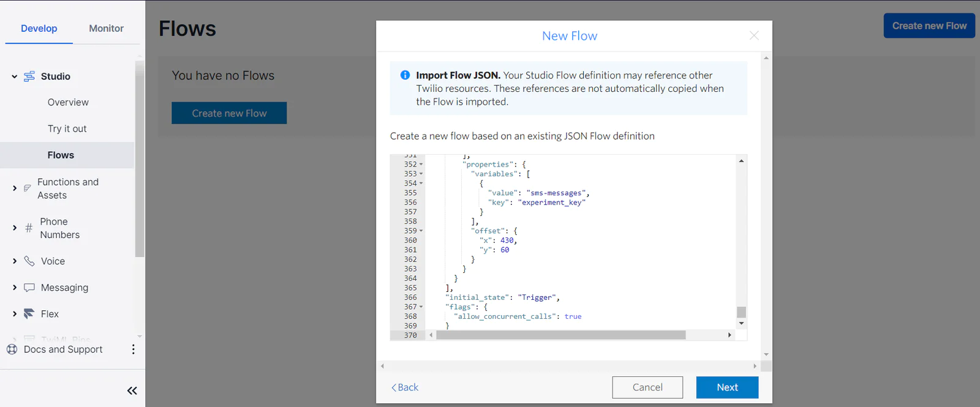Click the Flex icon in sidebar
Image resolution: width=980 pixels, height=407 pixels.
(29, 314)
